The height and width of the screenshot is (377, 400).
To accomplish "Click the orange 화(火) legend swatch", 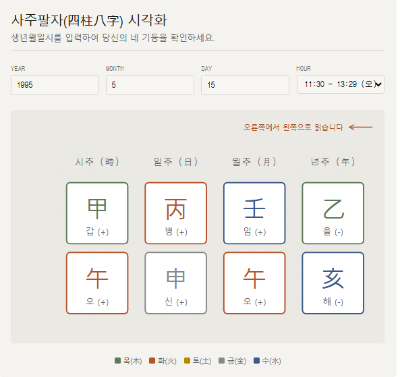I will 152,361.
